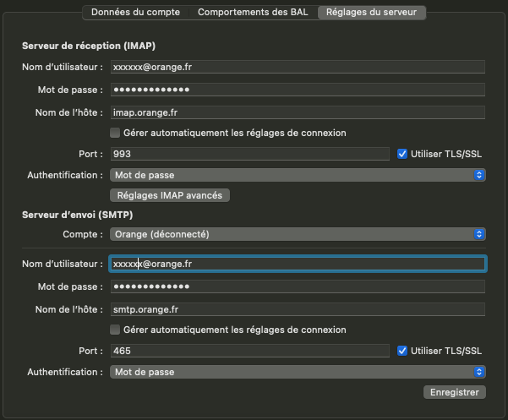Click the Compte : label

click(83, 234)
